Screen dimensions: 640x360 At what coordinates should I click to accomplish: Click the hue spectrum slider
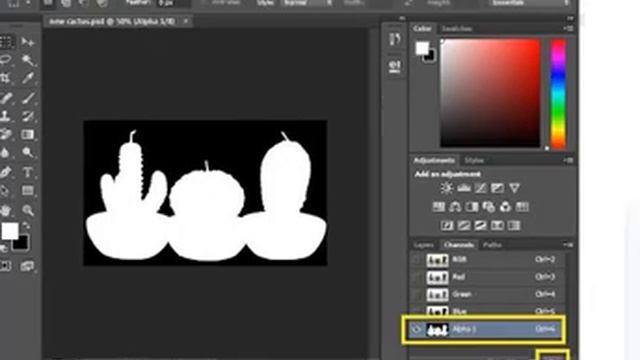click(558, 94)
